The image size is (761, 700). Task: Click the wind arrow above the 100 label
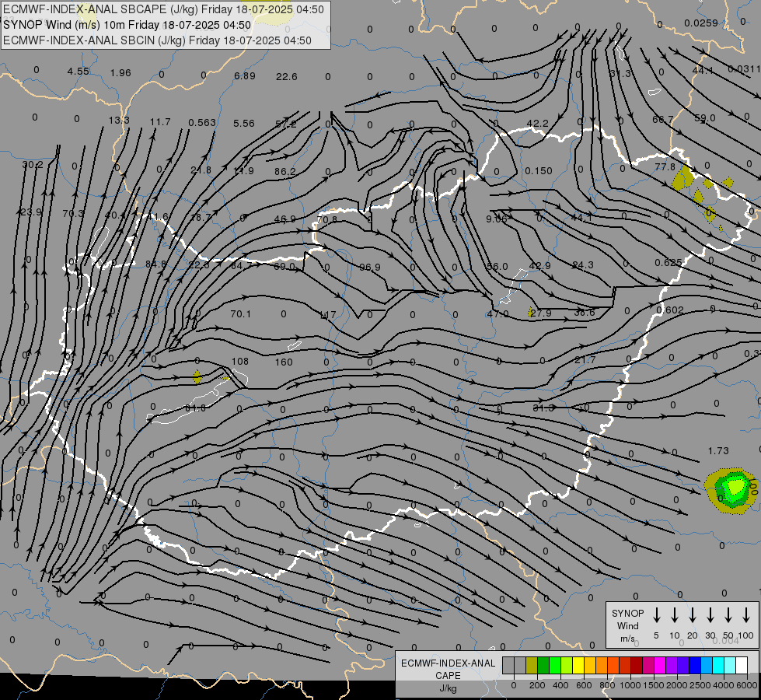click(746, 615)
